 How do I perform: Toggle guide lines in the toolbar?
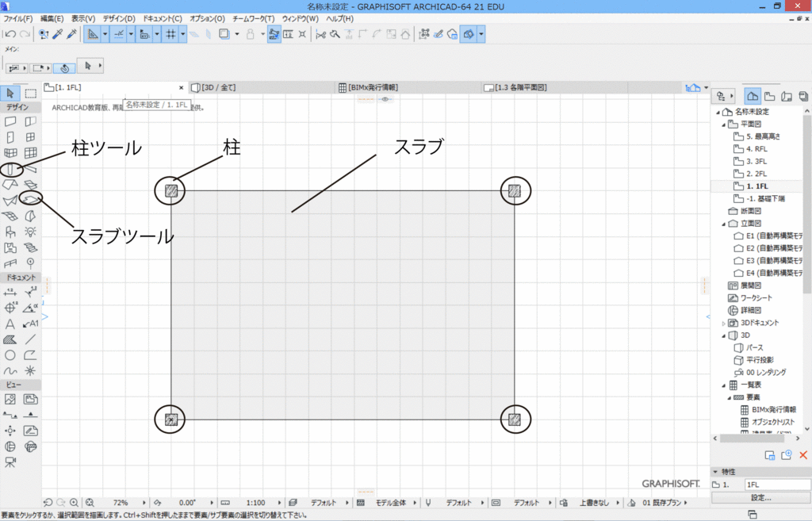click(x=93, y=34)
